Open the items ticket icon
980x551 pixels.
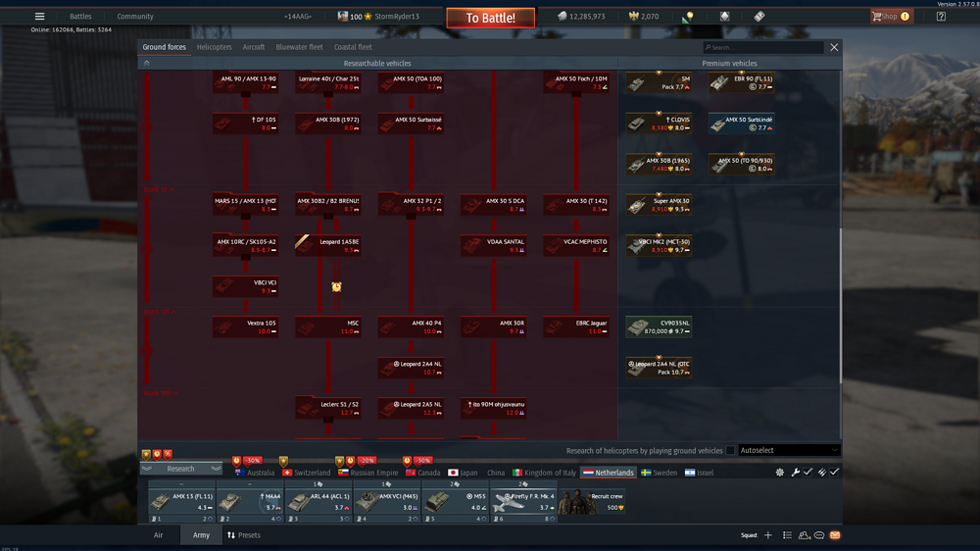click(x=759, y=17)
